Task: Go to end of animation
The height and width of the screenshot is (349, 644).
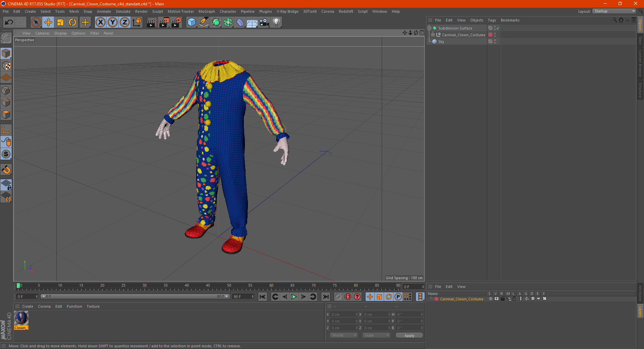Action: (326, 297)
